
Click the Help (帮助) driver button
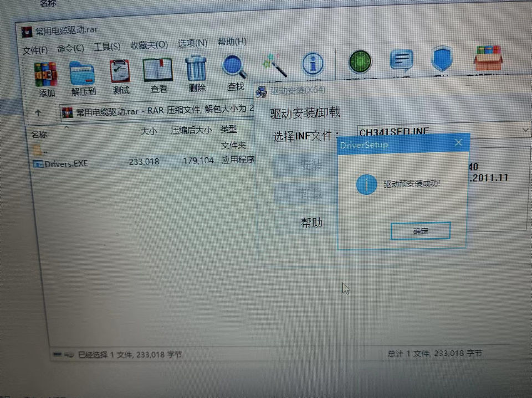(x=311, y=223)
